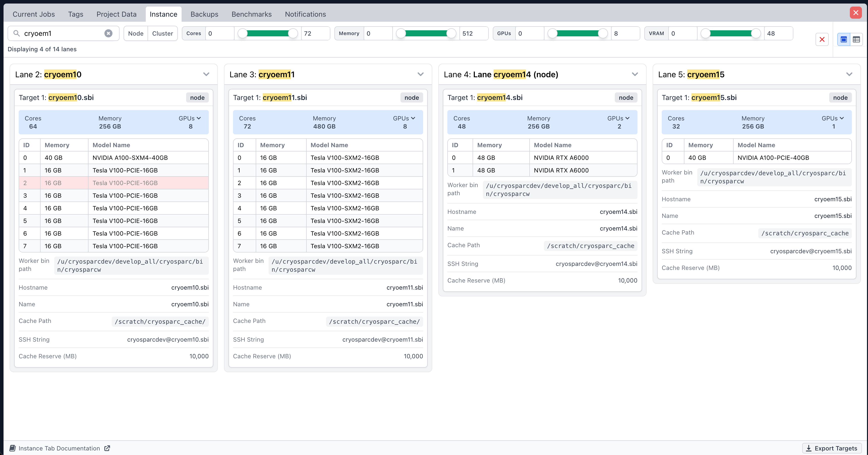The width and height of the screenshot is (868, 455).
Task: Collapse the Lane 2 cryoem10 panel
Action: [206, 74]
